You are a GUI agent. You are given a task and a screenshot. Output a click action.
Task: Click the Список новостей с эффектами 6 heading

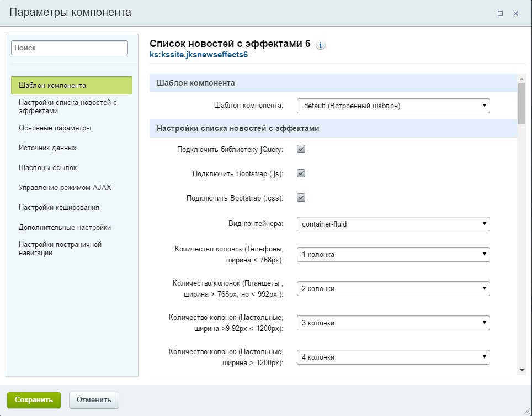[x=230, y=44]
